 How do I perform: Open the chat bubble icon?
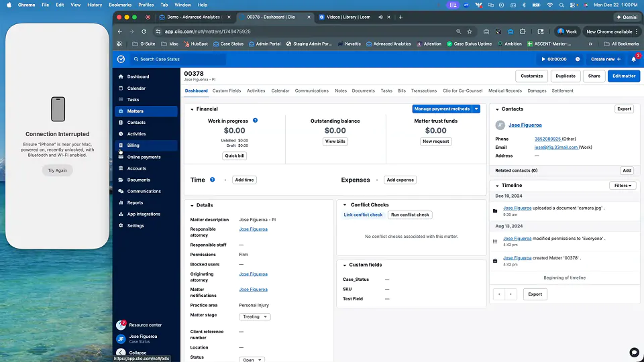(634, 353)
